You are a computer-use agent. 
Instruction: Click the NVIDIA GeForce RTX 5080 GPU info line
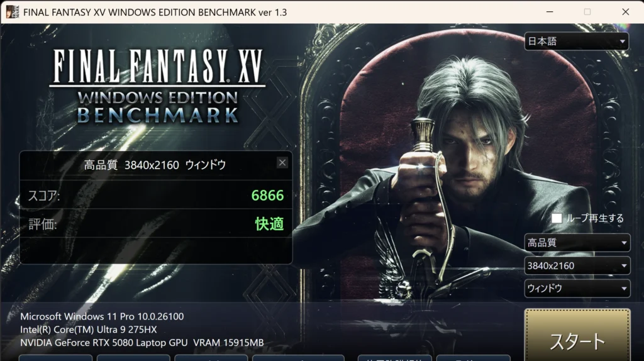point(142,343)
